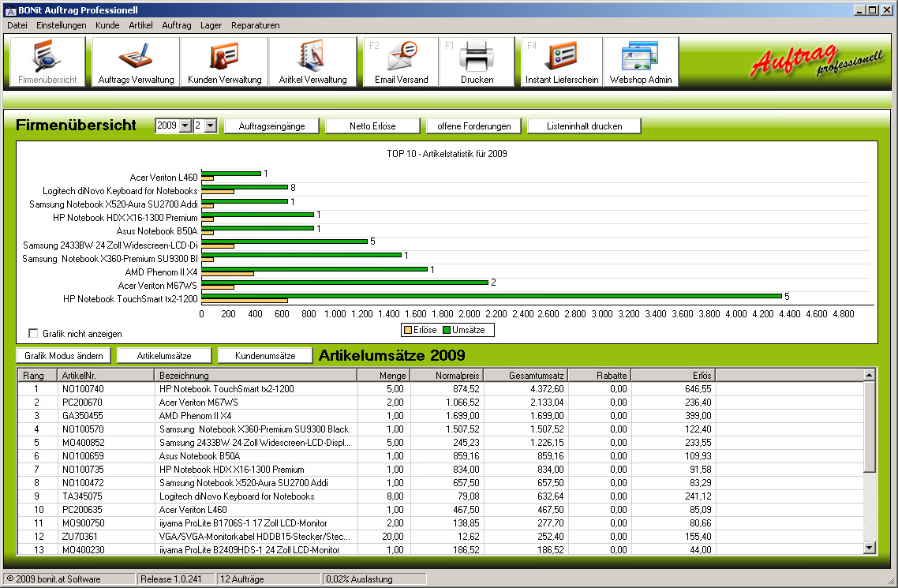Toggle 'Grafik nicht anzeigen' checkbox
Screen dimensions: 898x588
tap(33, 333)
